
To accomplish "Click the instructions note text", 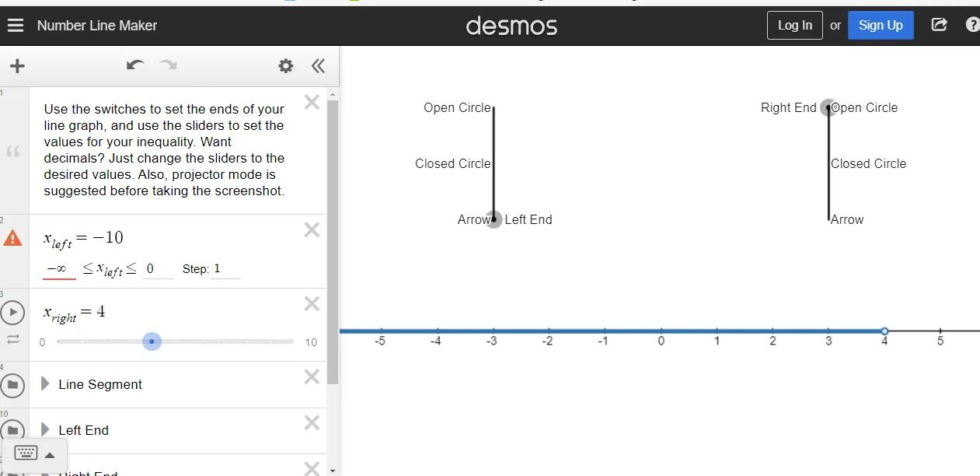I will click(164, 150).
